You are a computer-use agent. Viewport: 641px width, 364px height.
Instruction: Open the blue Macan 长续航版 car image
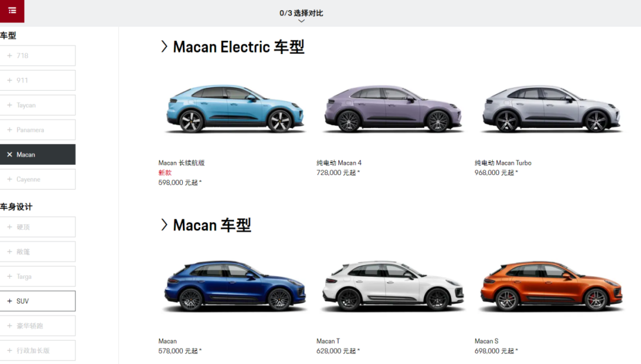pyautogui.click(x=234, y=108)
